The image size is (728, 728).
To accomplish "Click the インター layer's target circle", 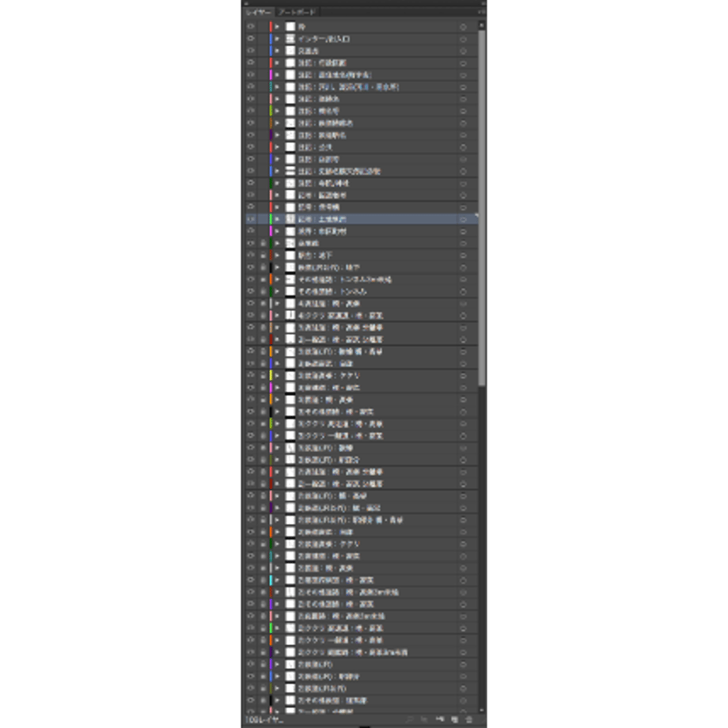I will 463,40.
